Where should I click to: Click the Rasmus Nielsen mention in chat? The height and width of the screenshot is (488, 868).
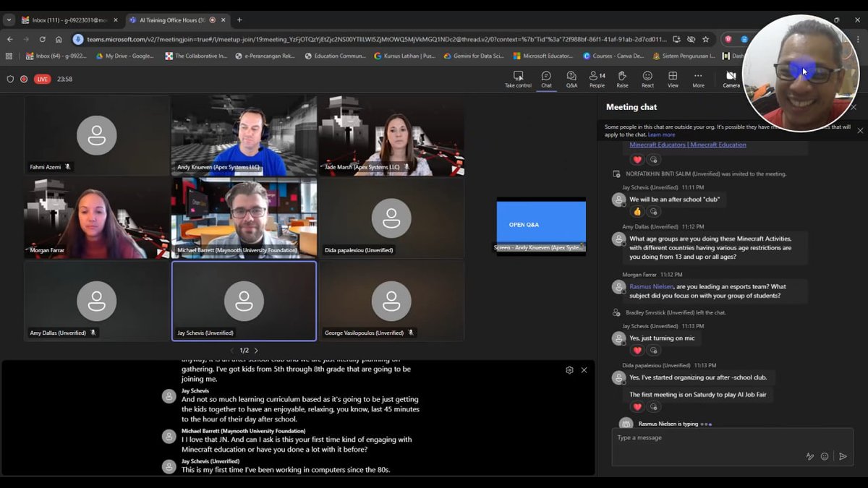tap(651, 286)
